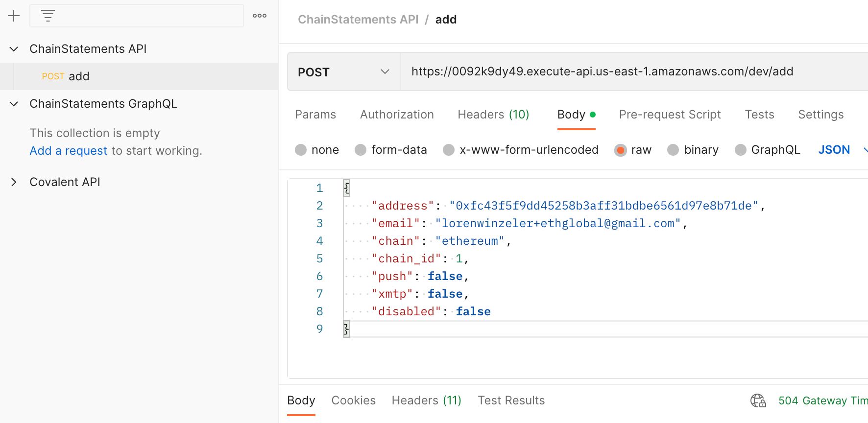The height and width of the screenshot is (423, 868).
Task: Click the plus icon to create new collection
Action: [x=14, y=16]
